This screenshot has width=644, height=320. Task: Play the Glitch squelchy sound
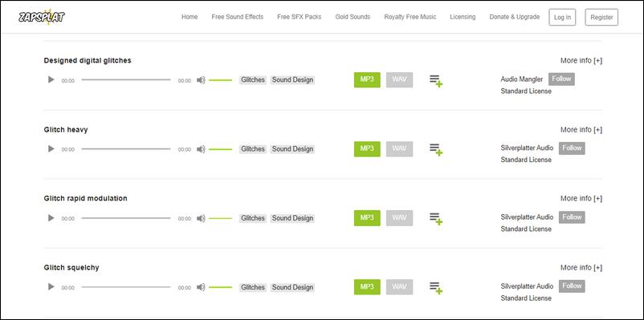[51, 286]
